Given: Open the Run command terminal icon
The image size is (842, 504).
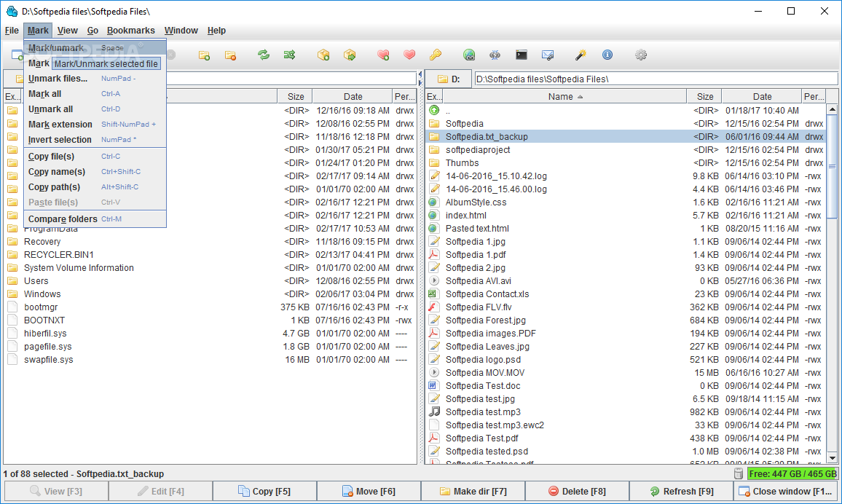Looking at the screenshot, I should click(x=522, y=55).
